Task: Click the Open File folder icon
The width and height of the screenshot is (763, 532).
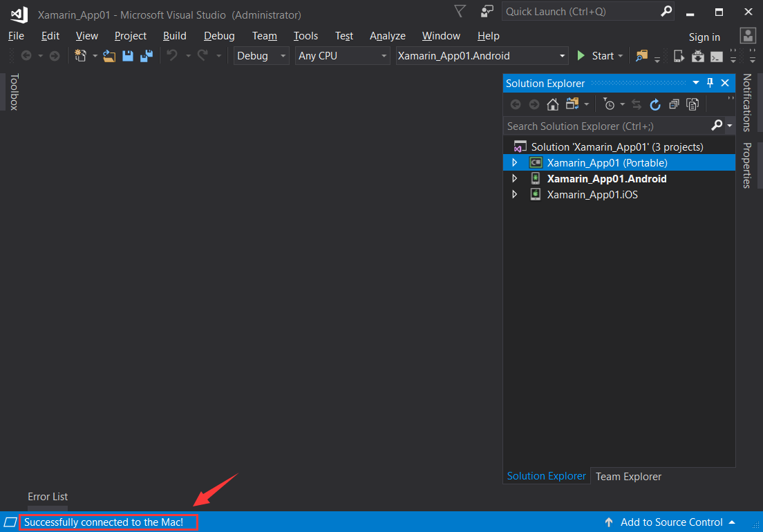Action: click(x=109, y=56)
